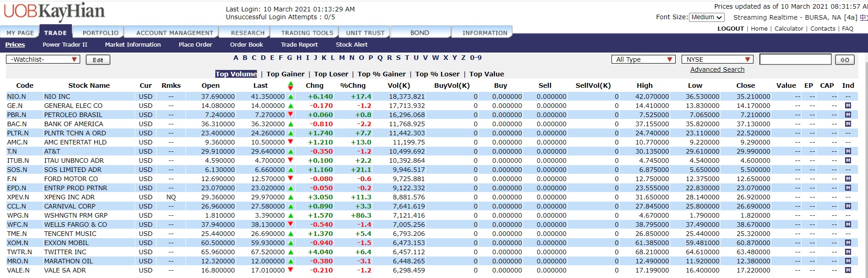
Task: Select the TRADE tab
Action: pos(55,33)
